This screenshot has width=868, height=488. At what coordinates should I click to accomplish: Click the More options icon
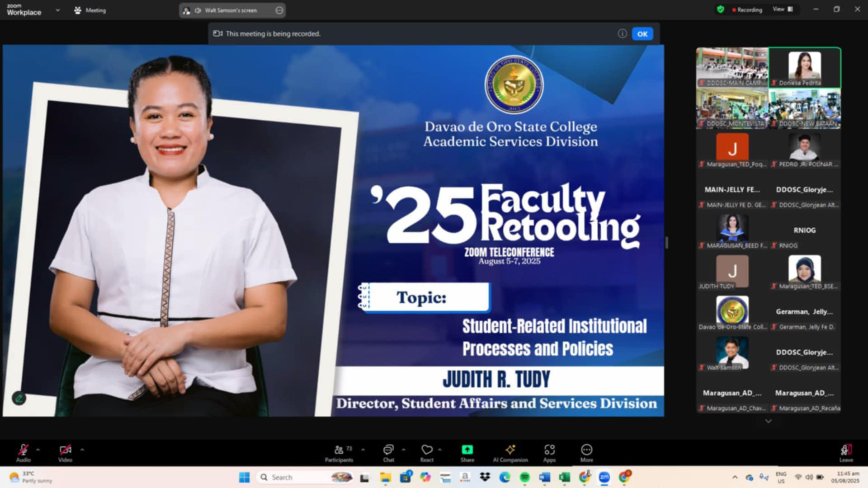pos(586,450)
